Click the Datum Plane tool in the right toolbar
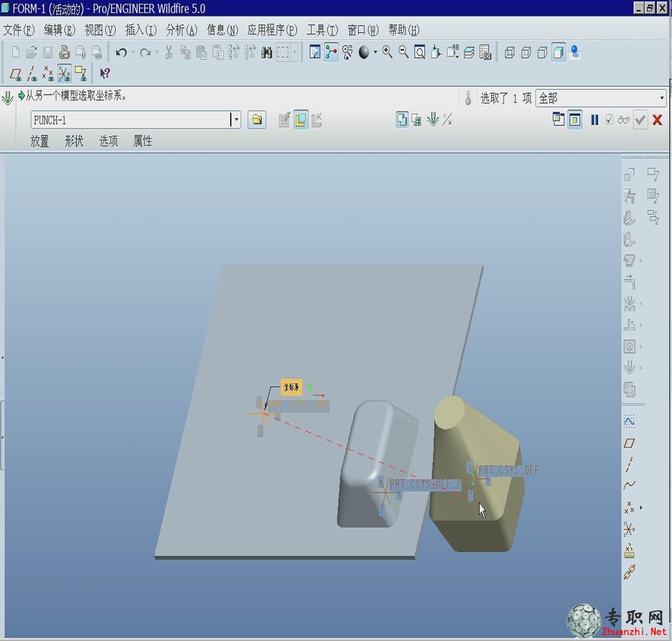The image size is (672, 641). pyautogui.click(x=629, y=443)
